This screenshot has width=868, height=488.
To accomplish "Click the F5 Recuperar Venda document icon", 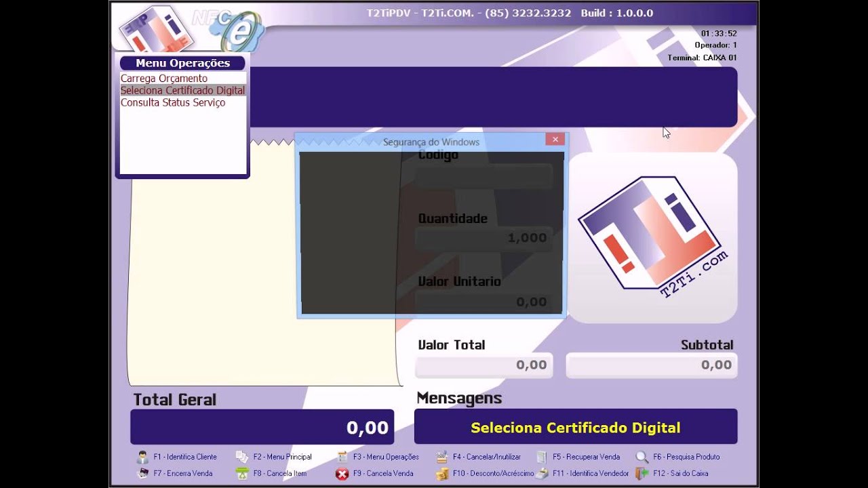I will coord(542,457).
